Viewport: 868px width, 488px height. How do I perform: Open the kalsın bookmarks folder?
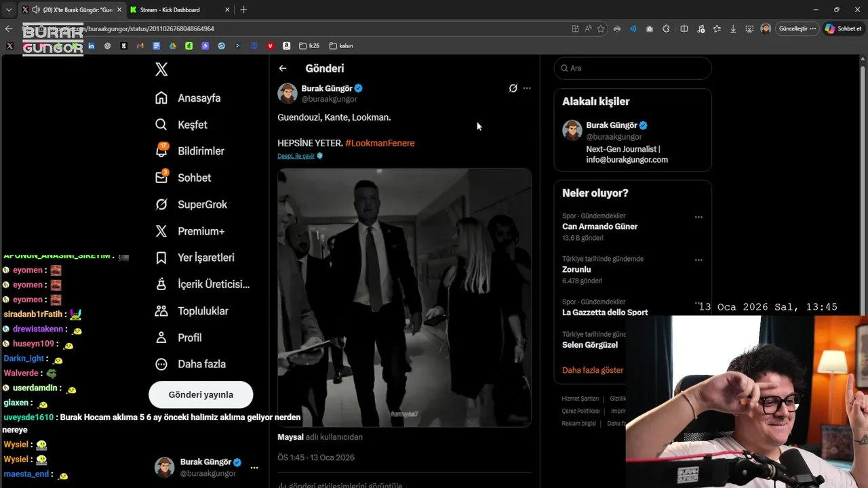pyautogui.click(x=341, y=46)
